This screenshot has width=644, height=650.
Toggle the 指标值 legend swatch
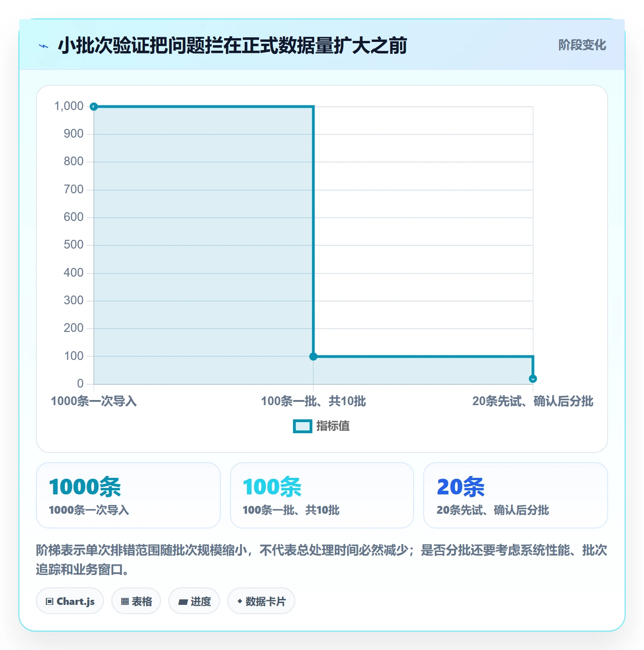pos(303,426)
